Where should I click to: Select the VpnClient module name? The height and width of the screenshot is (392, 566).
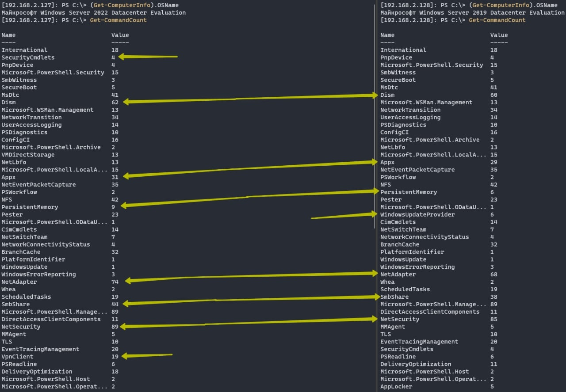[x=18, y=357]
